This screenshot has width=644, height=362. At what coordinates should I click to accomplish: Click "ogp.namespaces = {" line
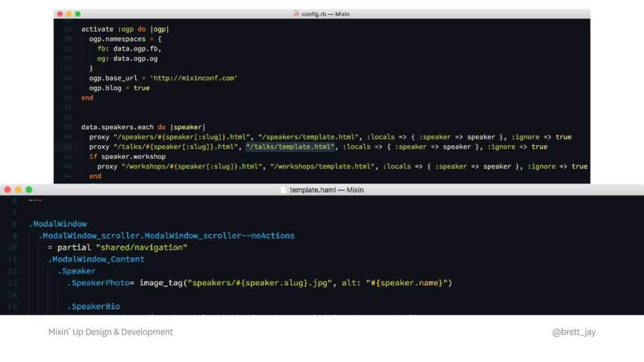(x=125, y=39)
